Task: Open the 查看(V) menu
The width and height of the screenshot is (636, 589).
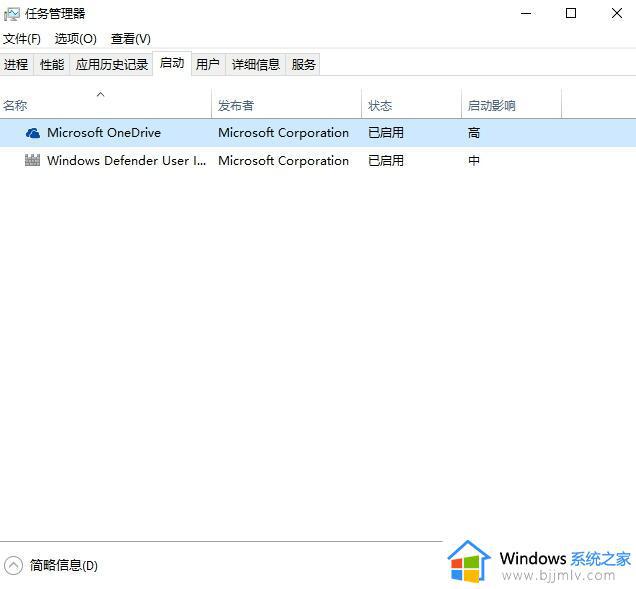Action: pyautogui.click(x=131, y=39)
